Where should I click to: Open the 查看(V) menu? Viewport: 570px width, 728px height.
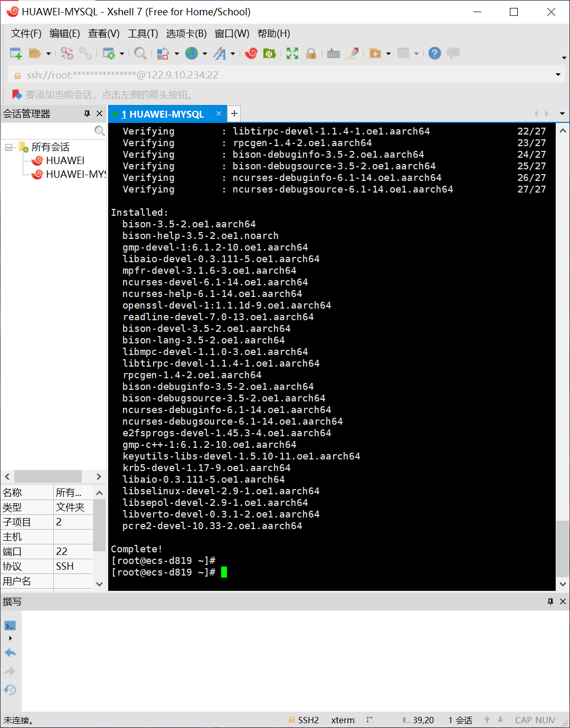pos(104,34)
